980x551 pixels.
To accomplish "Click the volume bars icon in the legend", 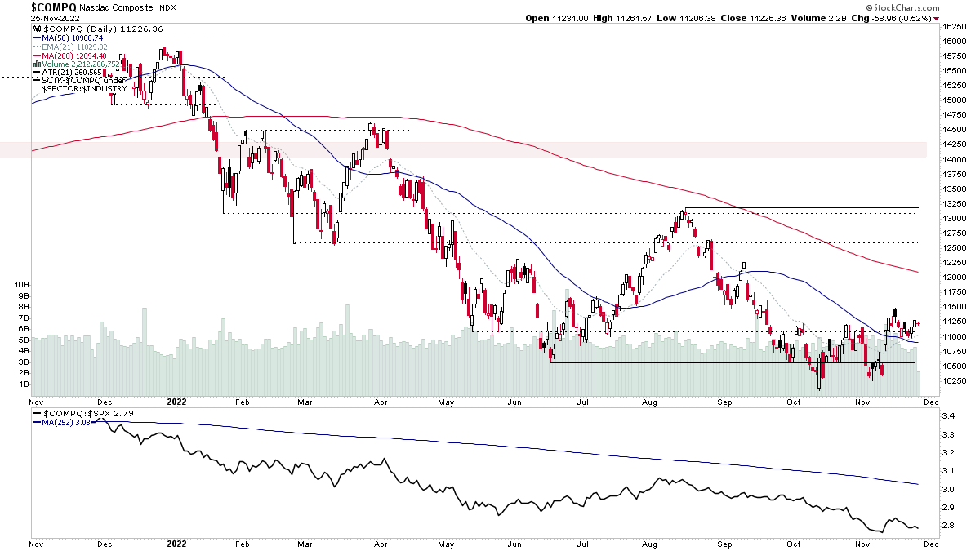I will (x=35, y=64).
